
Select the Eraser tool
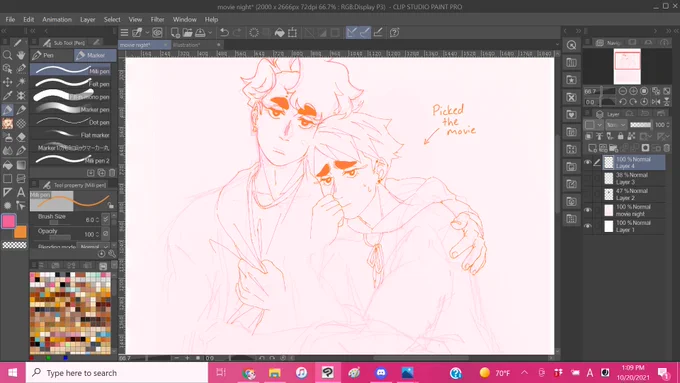pos(21,137)
